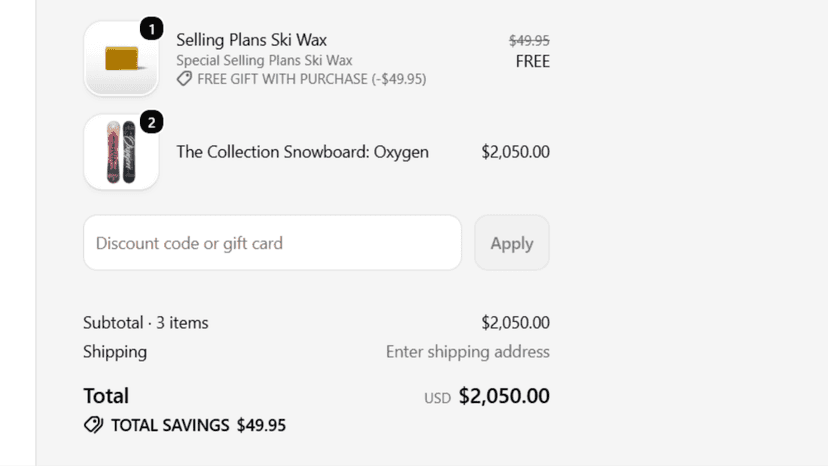
Task: Click the bold Total amount $2,050.00
Action: point(504,396)
